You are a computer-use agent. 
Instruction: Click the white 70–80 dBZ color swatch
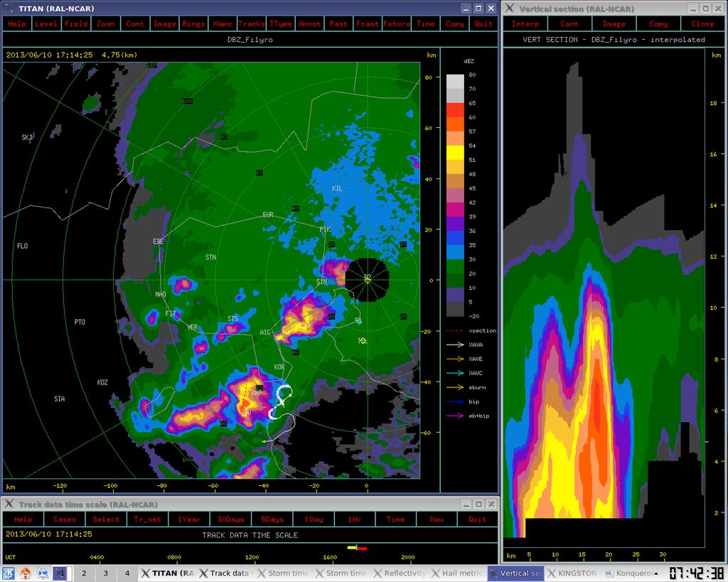tap(455, 82)
